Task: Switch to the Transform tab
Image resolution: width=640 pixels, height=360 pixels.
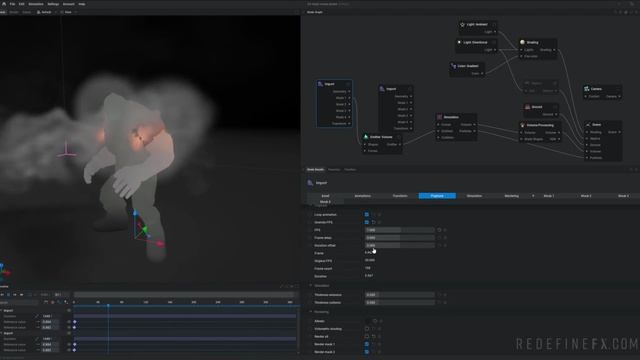Action: click(x=400, y=196)
